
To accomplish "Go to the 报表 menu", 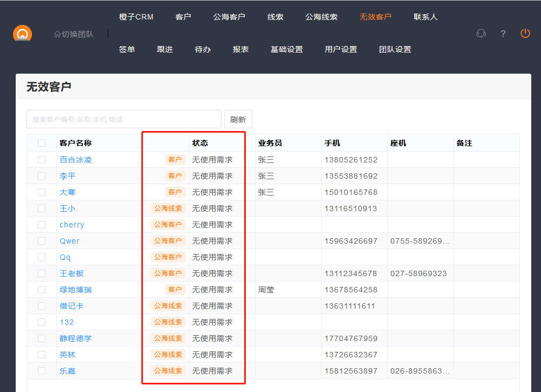I will tap(240, 49).
